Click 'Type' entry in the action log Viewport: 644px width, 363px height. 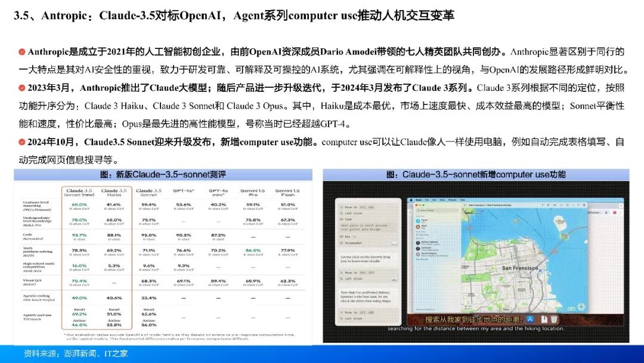tap(348, 219)
